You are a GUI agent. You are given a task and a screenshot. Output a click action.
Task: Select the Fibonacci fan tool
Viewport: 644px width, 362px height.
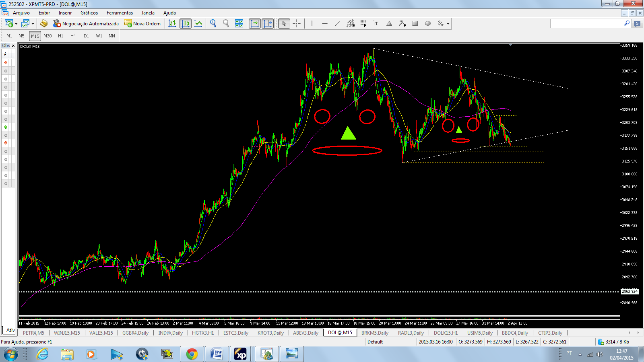coord(402,23)
